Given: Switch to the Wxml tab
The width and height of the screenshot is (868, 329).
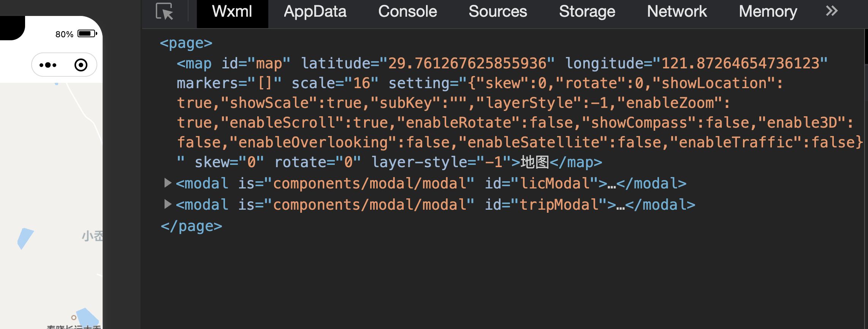Looking at the screenshot, I should point(232,12).
